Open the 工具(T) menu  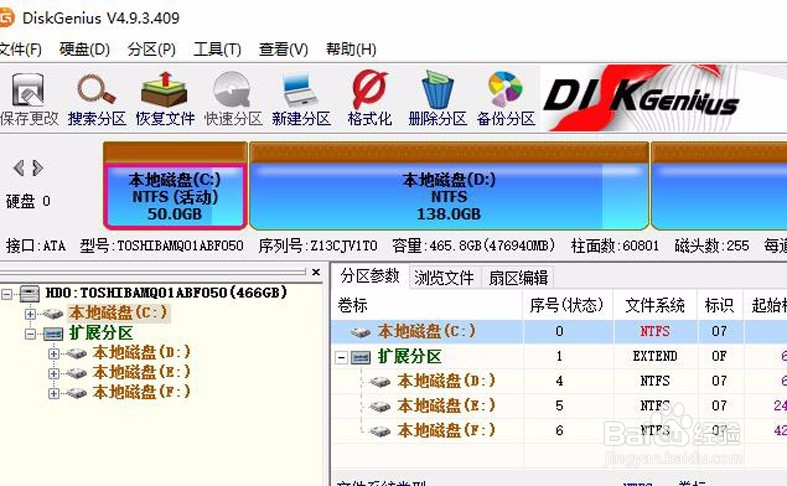pos(217,50)
